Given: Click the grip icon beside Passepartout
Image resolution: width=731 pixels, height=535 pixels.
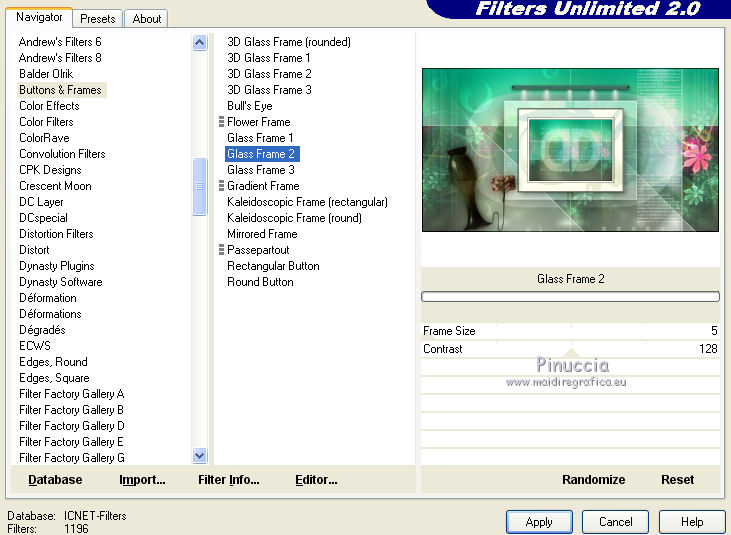Looking at the screenshot, I should click(221, 250).
